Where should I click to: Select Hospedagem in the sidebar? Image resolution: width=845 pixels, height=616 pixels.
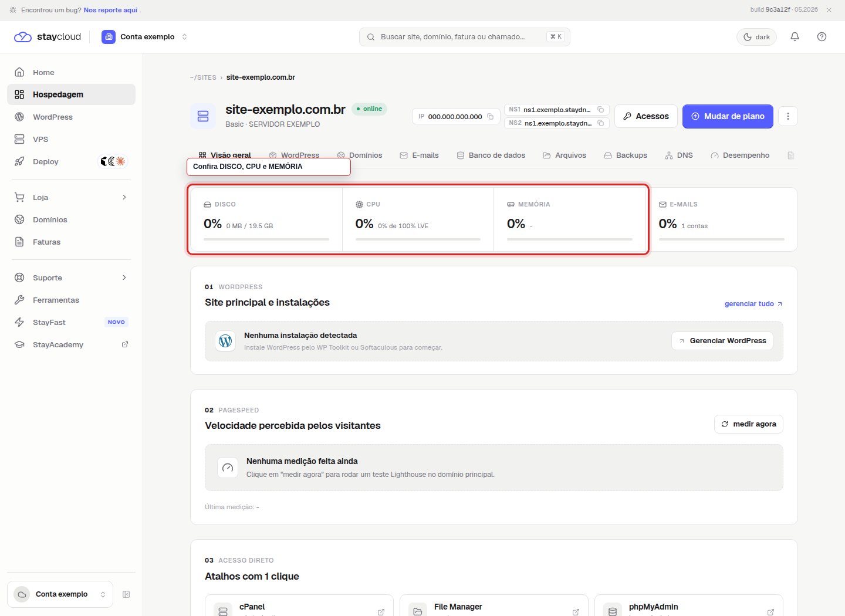pos(71,94)
